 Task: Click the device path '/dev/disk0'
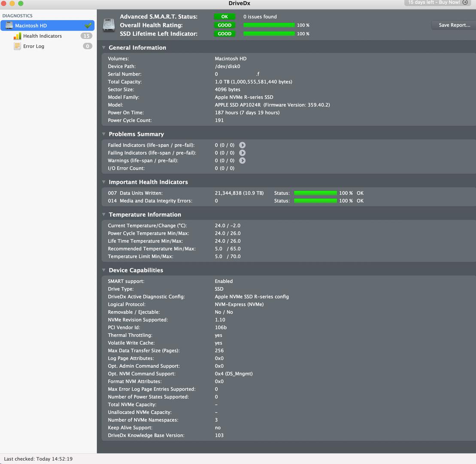coord(227,66)
